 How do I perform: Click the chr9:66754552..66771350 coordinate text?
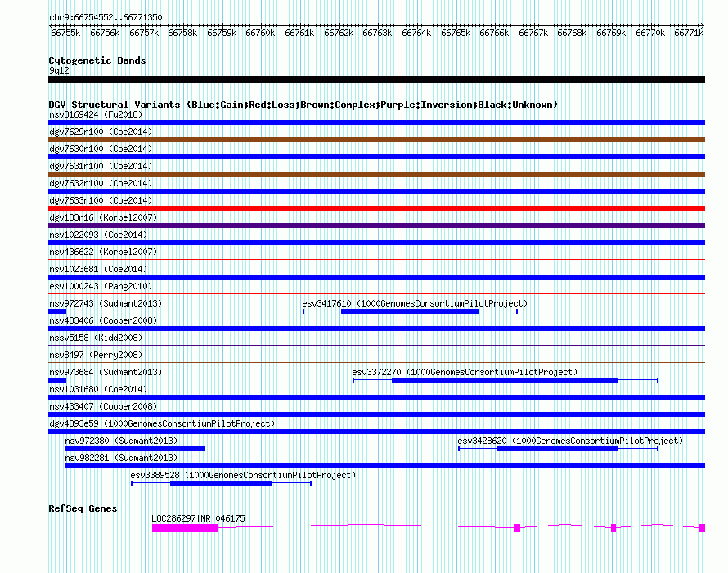pyautogui.click(x=106, y=18)
